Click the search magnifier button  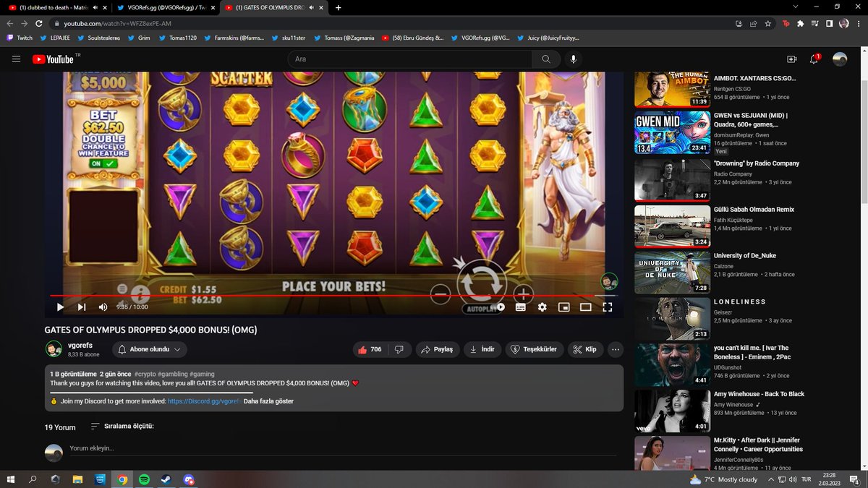pos(546,59)
